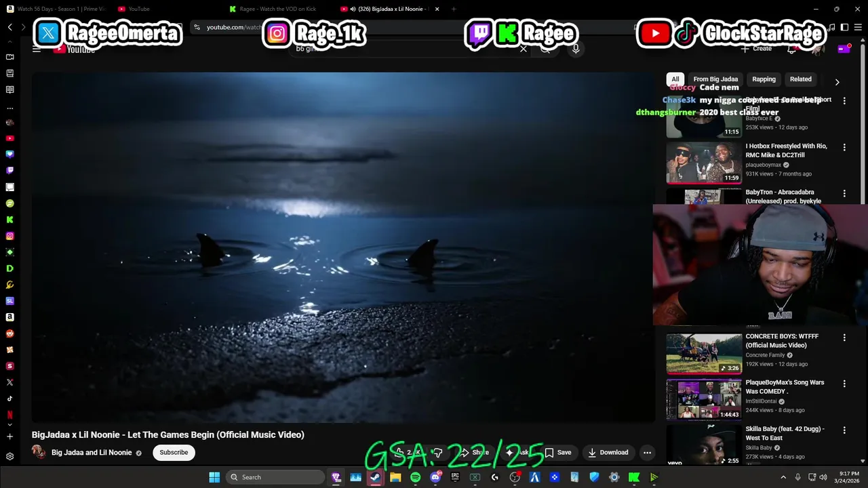
Task: Select the Related filter chip
Action: [x=800, y=79]
